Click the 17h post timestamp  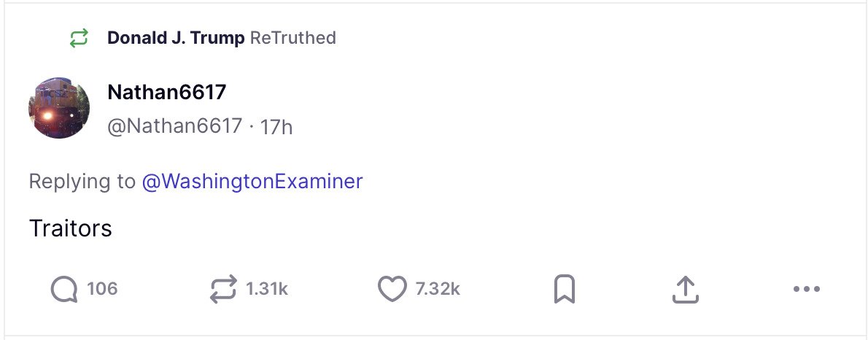[x=276, y=126]
